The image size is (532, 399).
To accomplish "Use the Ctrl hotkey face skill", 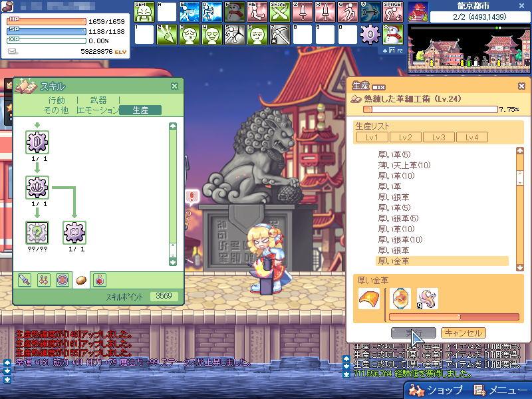I will click(x=144, y=12).
